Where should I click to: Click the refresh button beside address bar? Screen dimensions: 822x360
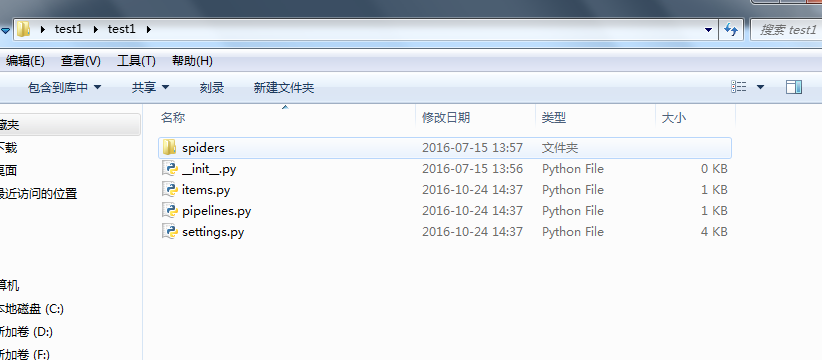point(731,29)
